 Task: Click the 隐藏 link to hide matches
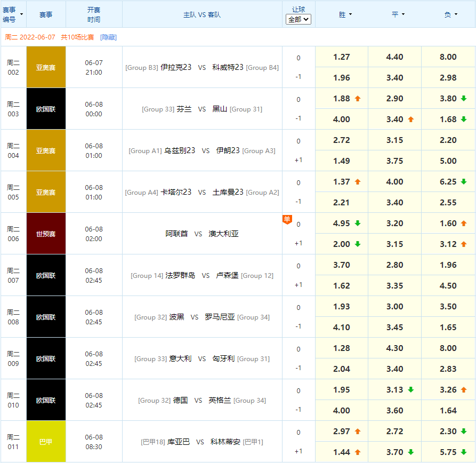click(x=108, y=37)
